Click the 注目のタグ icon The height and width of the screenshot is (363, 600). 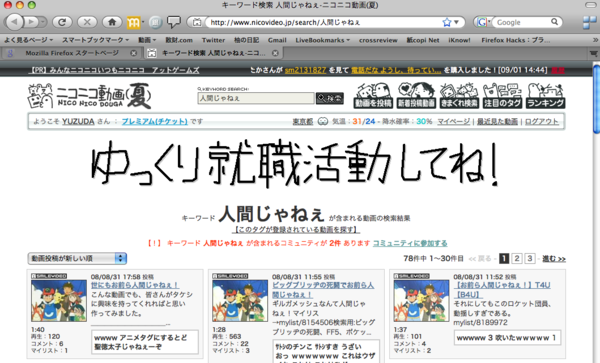point(502,95)
